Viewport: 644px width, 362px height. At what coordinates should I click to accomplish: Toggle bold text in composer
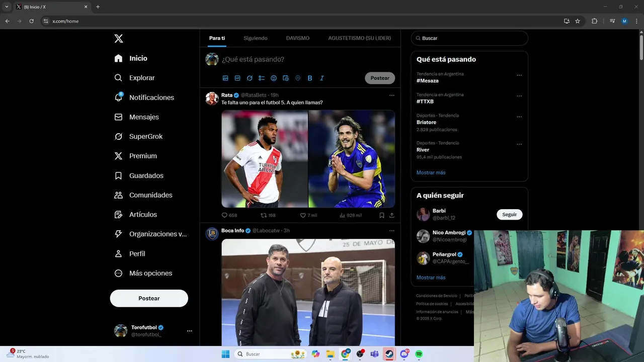(x=310, y=78)
